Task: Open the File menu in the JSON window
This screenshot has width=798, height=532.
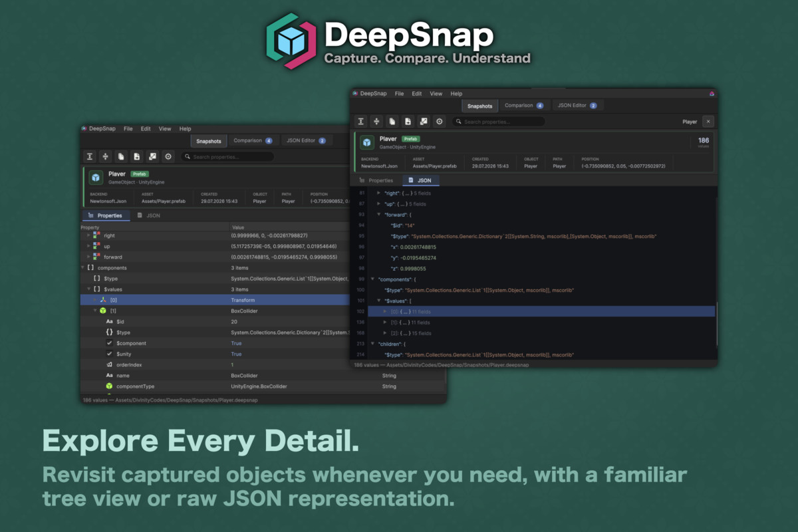Action: [399, 94]
